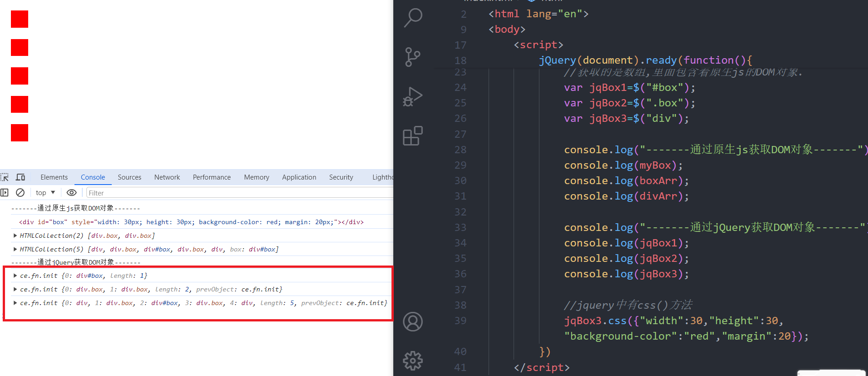The image size is (868, 376).
Task: Show the console sidebar icon
Action: coord(5,193)
